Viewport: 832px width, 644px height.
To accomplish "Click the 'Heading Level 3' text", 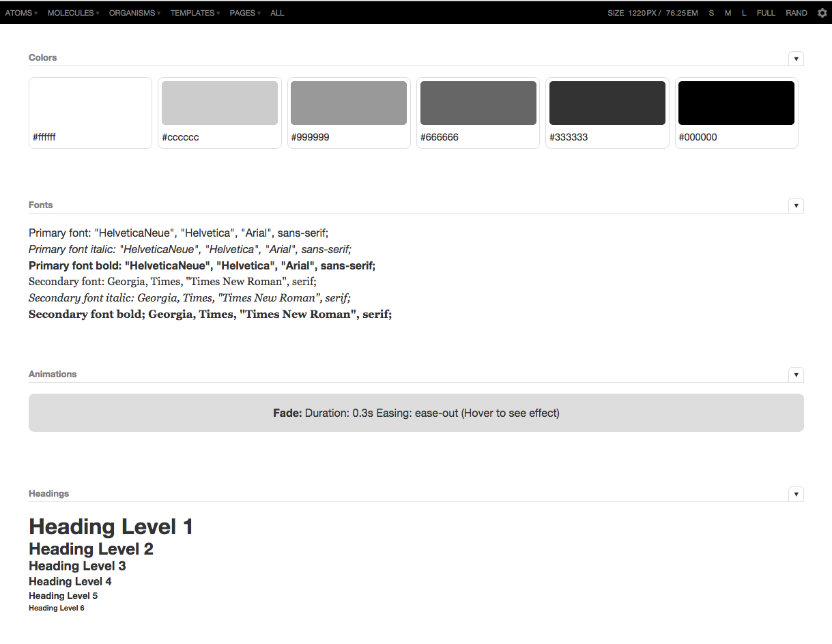I will pyautogui.click(x=77, y=566).
